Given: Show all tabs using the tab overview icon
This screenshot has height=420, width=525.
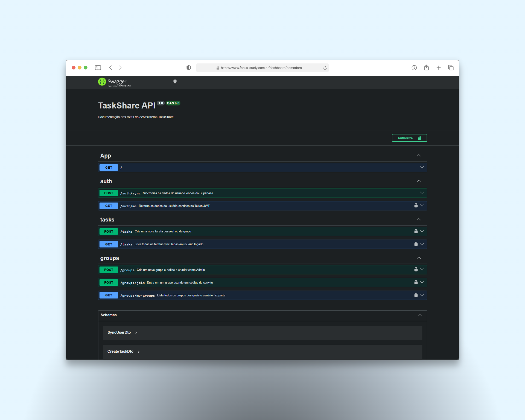Looking at the screenshot, I should [x=451, y=68].
